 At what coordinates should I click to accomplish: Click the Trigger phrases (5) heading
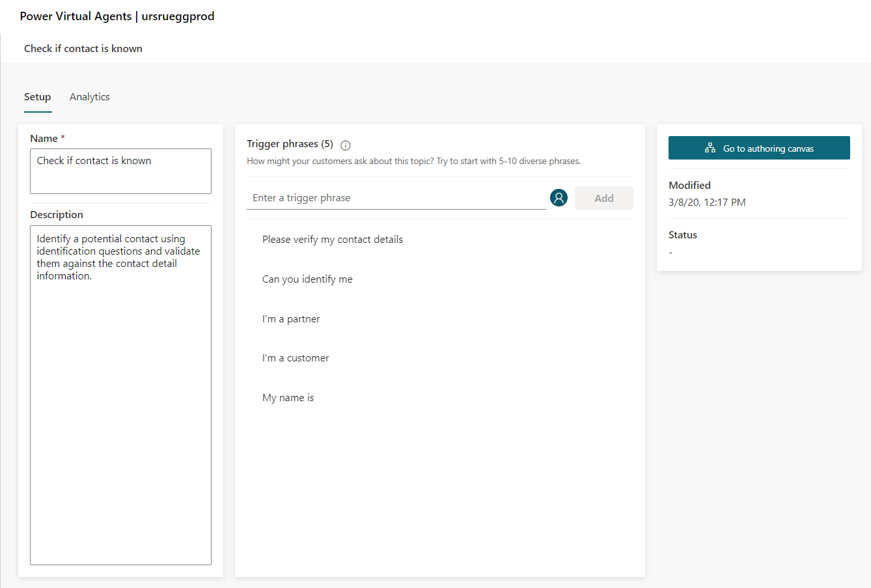290,144
